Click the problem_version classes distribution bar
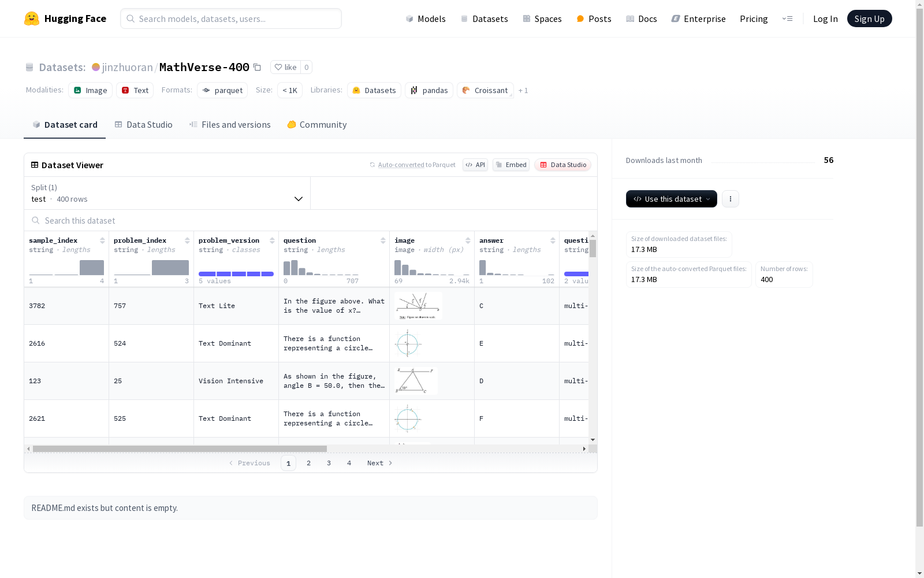The height and width of the screenshot is (578, 924). 236,274
